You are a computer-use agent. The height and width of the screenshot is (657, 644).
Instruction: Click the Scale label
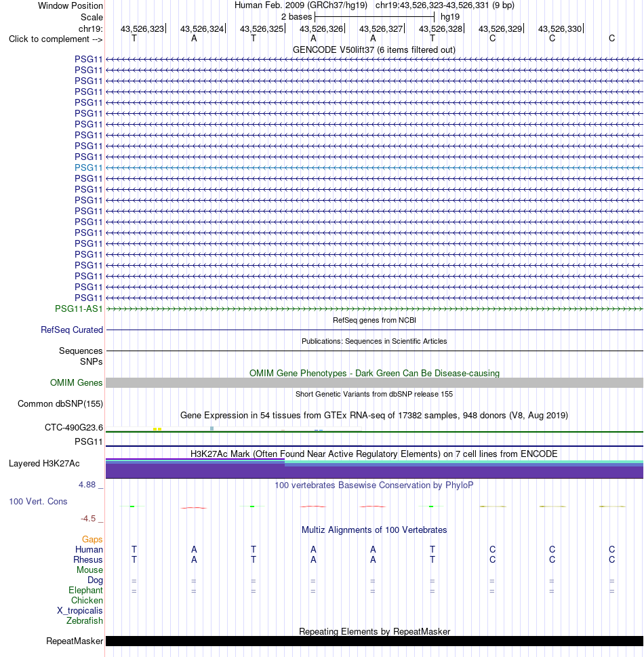[92, 17]
